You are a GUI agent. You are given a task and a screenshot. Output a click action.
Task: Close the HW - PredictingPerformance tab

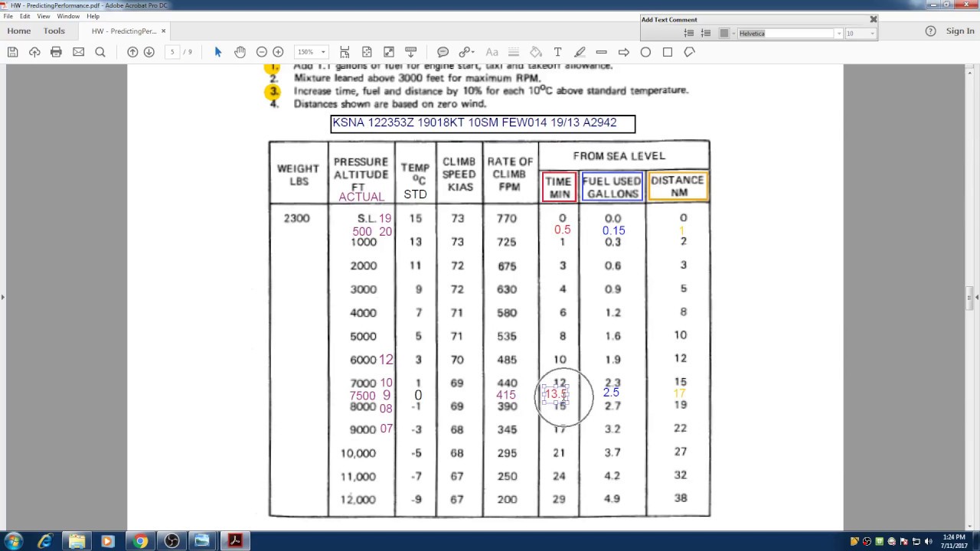[x=164, y=31]
